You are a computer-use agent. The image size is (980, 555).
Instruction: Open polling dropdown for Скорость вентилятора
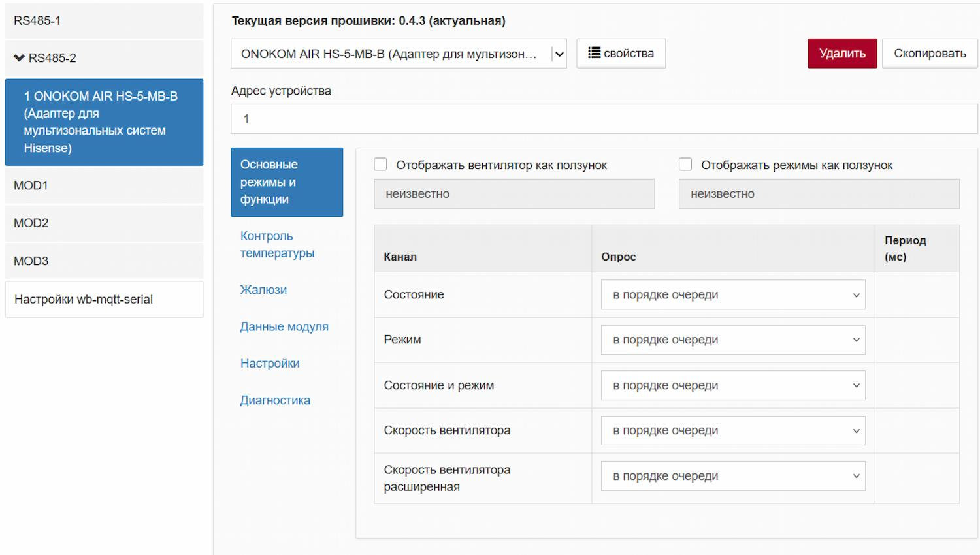click(x=732, y=430)
